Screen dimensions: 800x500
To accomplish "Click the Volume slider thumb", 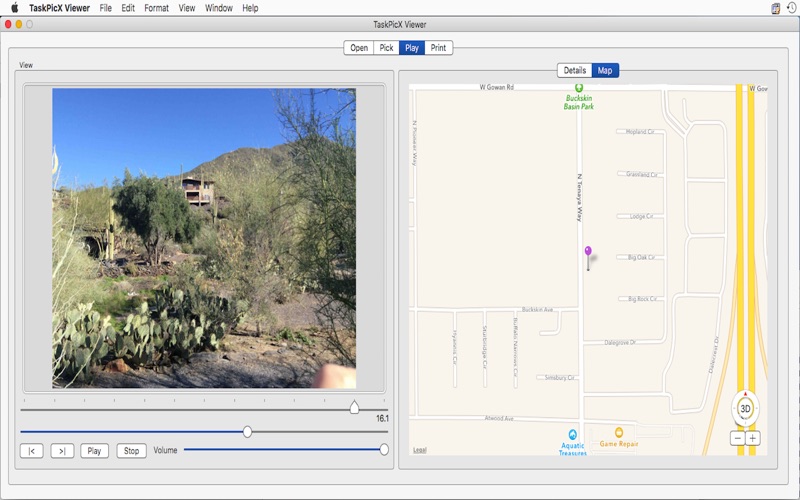I will [384, 449].
